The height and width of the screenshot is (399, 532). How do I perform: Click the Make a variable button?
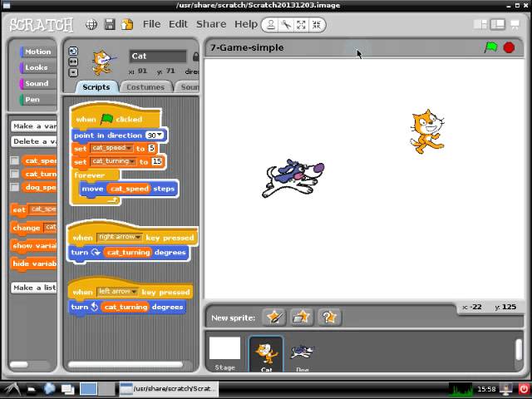coord(34,126)
